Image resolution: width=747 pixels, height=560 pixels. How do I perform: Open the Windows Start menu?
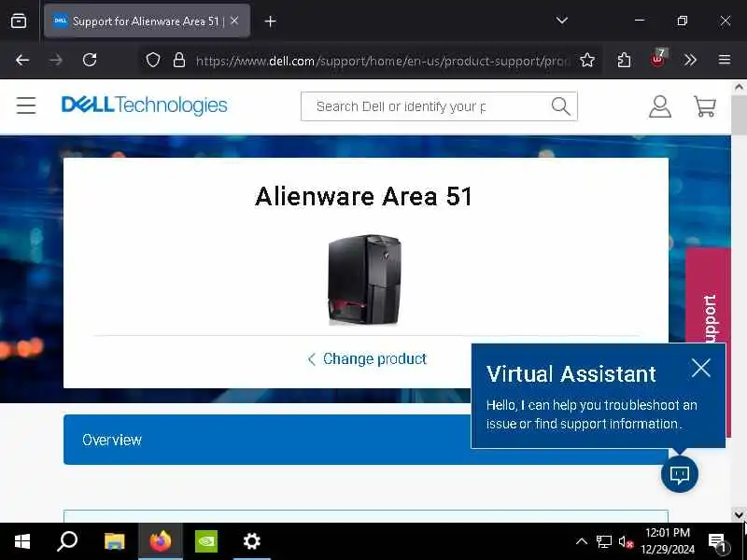pos(21,541)
